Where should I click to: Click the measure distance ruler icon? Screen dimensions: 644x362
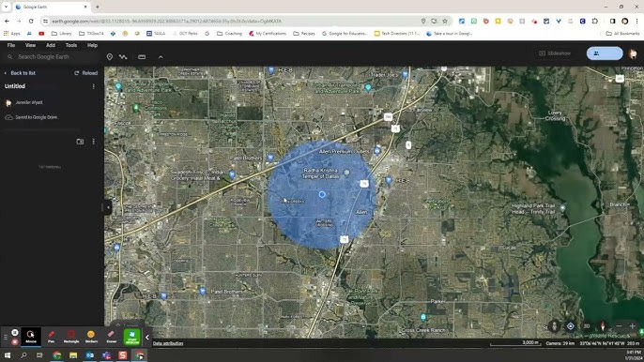coord(142,57)
